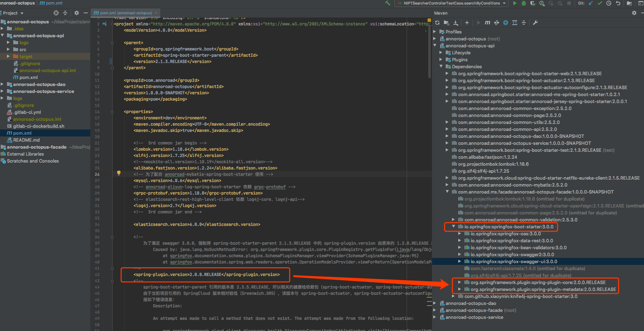The height and width of the screenshot is (331, 644).
Task: Open Maven settings with the wrench icon
Action: (x=536, y=23)
